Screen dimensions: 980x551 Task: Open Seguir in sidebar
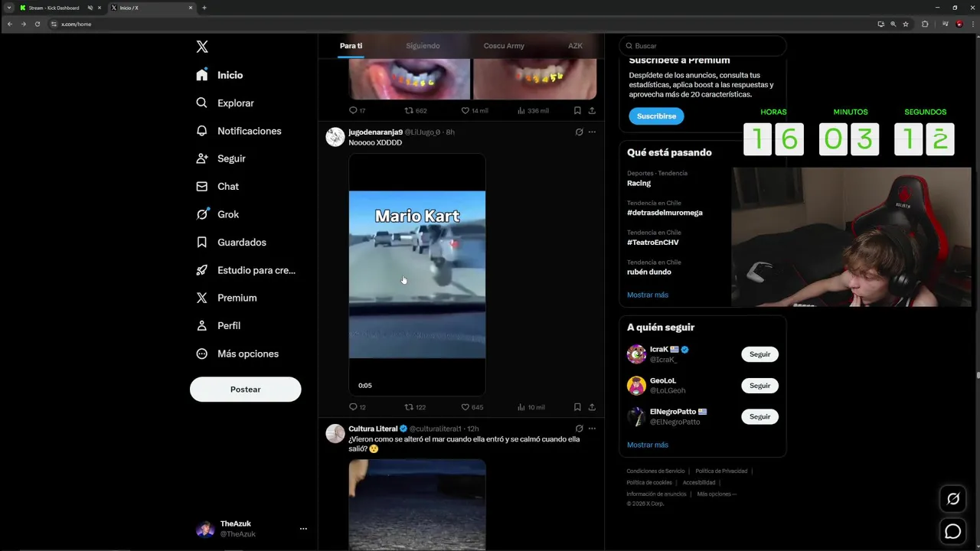tap(221, 158)
